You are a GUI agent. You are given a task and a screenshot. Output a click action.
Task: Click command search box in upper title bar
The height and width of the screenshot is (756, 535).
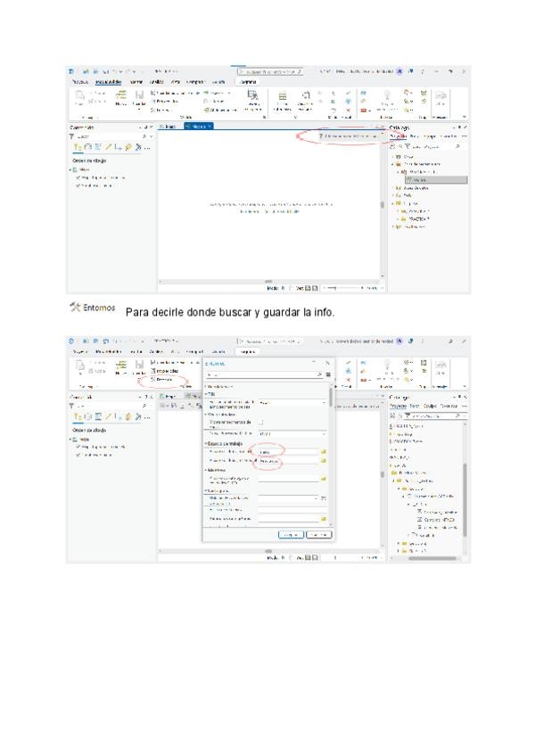tap(270, 71)
